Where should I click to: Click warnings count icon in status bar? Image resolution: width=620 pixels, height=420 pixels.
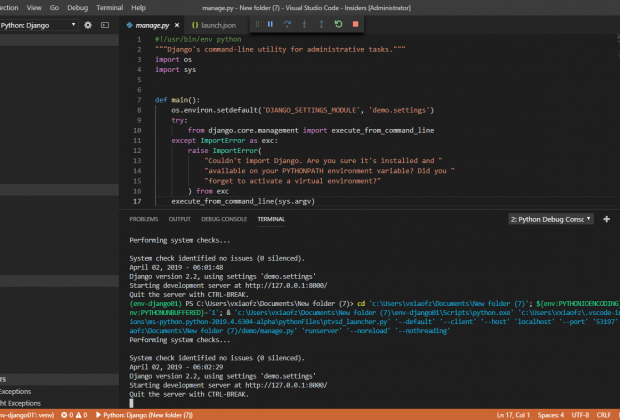[81, 415]
